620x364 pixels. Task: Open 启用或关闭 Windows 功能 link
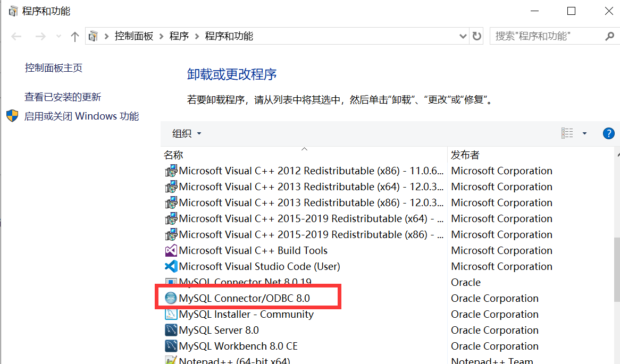(x=81, y=116)
